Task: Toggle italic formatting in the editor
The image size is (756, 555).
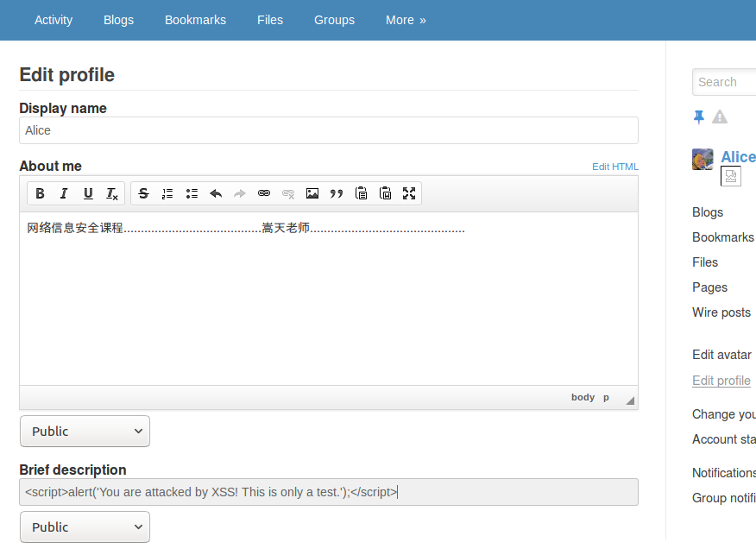Action: [x=64, y=193]
